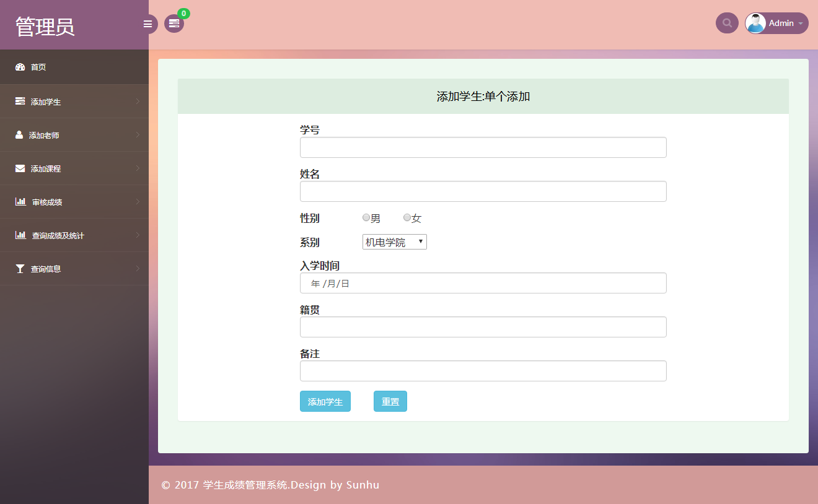This screenshot has width=818, height=504.
Task: Click the 添加课程 envelope icon
Action: click(x=20, y=168)
